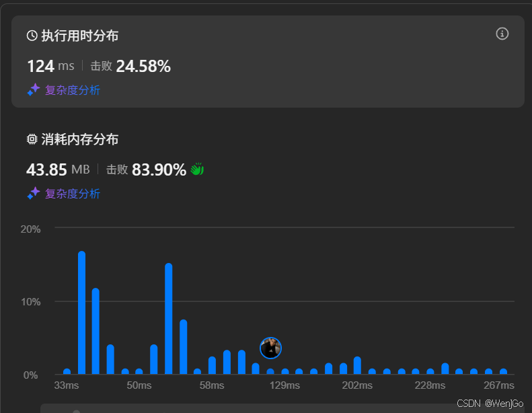Click the info icon in runtime card
The width and height of the screenshot is (532, 413).
click(x=502, y=34)
